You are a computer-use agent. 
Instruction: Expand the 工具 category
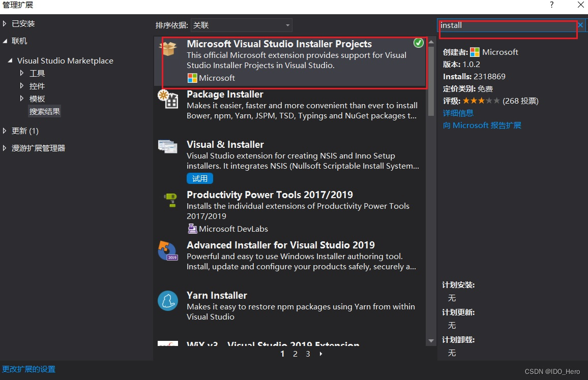[22, 73]
